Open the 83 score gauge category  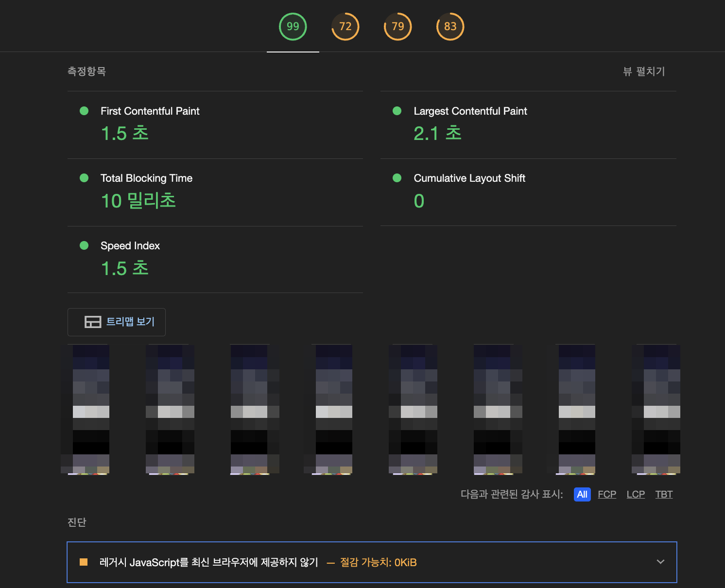pos(450,27)
